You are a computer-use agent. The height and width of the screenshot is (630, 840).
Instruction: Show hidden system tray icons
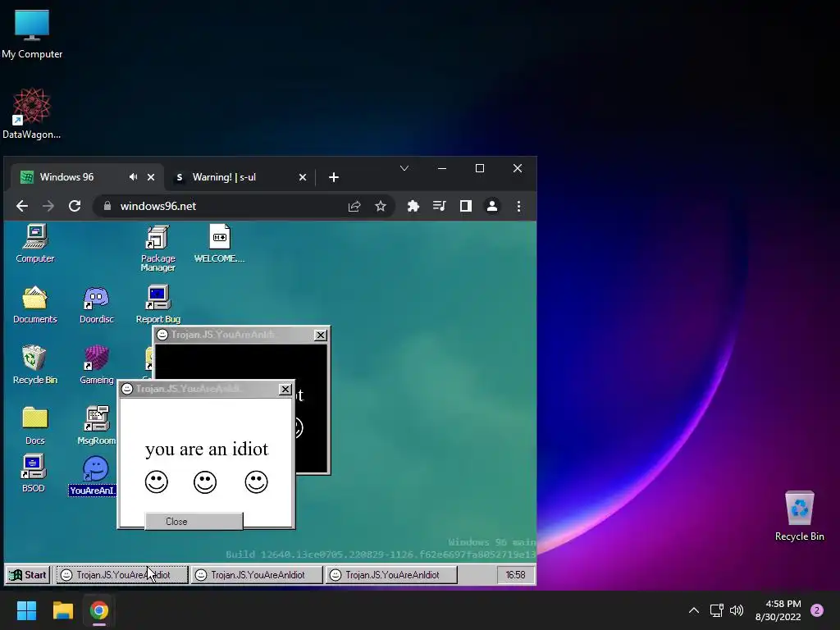[694, 610]
